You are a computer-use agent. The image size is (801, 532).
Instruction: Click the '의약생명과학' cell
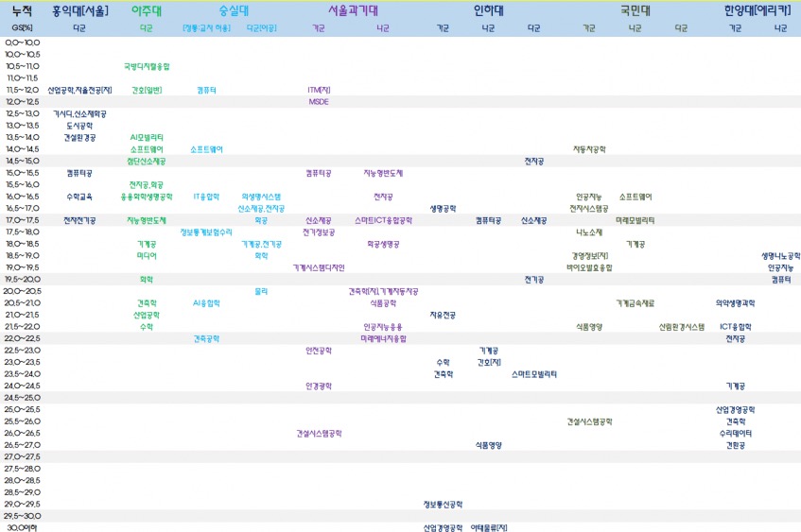click(735, 303)
